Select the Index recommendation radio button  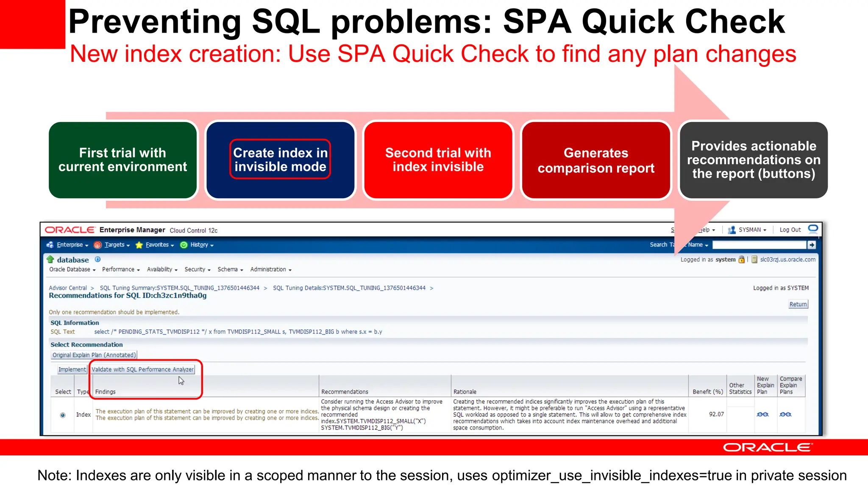[x=63, y=415]
